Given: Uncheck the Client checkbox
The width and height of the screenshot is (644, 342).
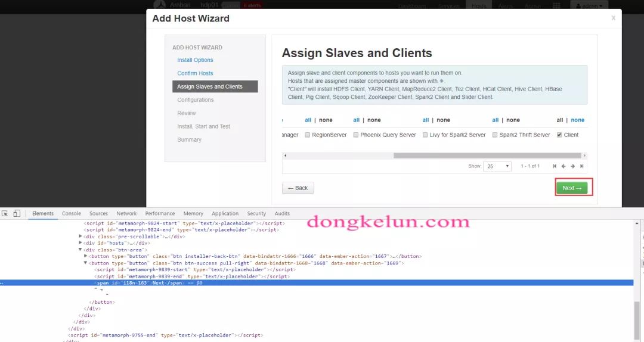Looking at the screenshot, I should [x=559, y=135].
